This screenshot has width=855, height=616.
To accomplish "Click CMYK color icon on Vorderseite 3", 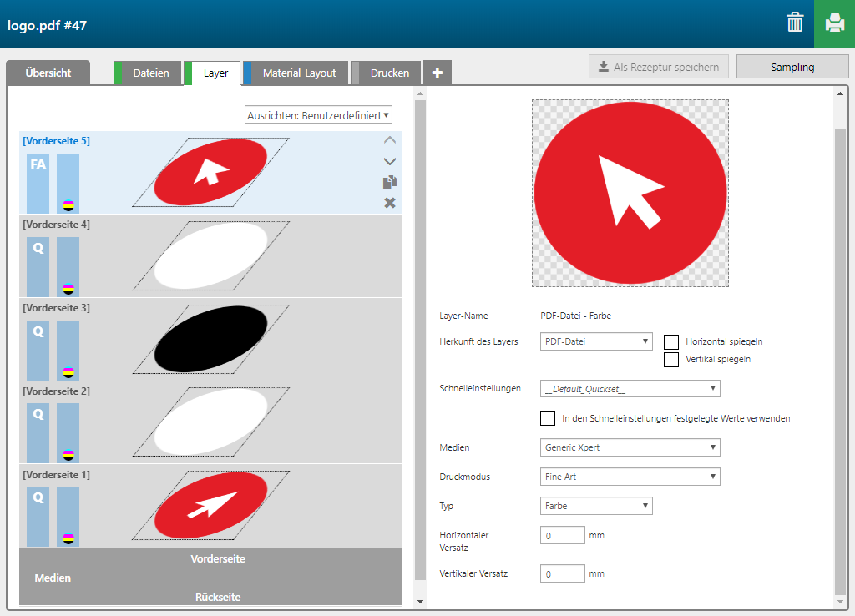I will (x=68, y=372).
